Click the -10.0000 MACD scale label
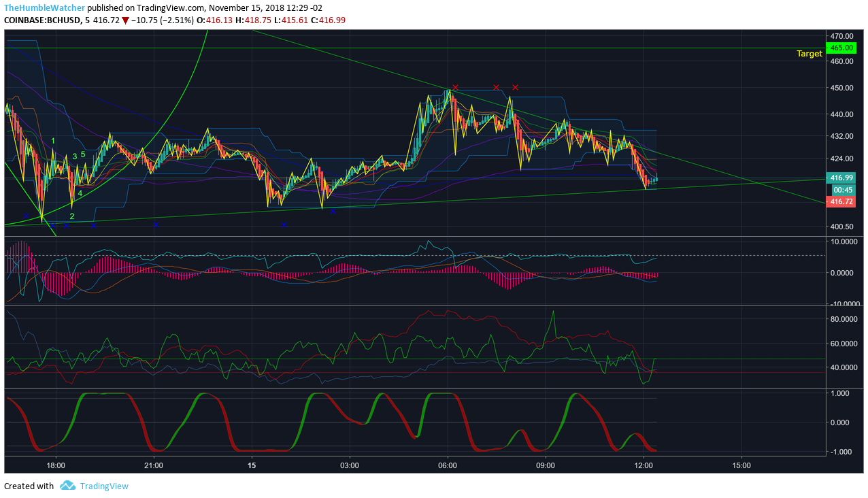Image resolution: width=868 pixels, height=498 pixels. click(844, 303)
